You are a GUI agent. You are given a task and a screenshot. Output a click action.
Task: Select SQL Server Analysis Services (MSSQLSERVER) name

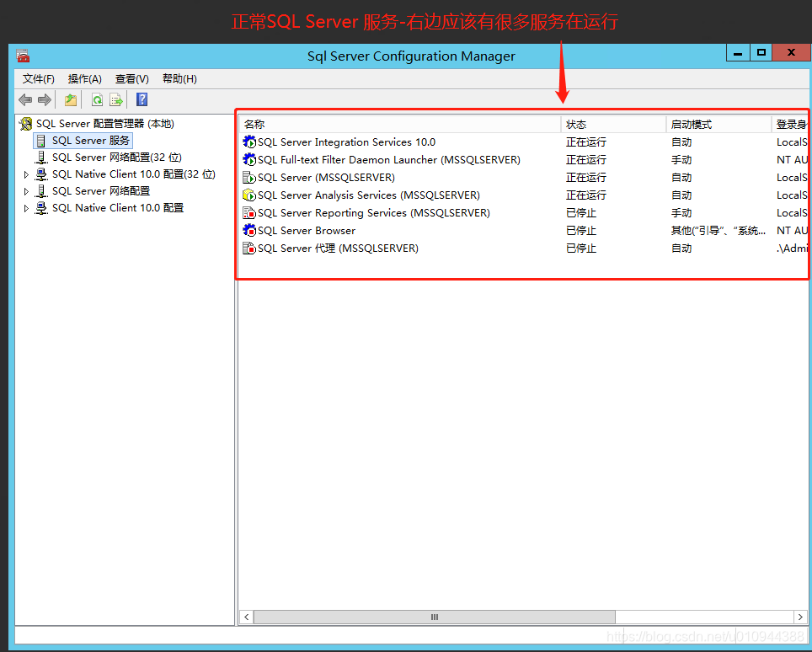coord(369,195)
